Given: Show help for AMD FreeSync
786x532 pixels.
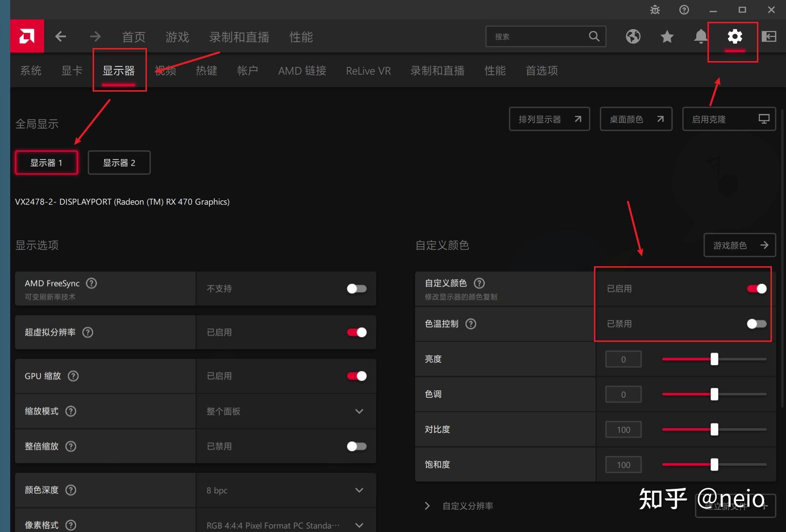Looking at the screenshot, I should [x=91, y=283].
